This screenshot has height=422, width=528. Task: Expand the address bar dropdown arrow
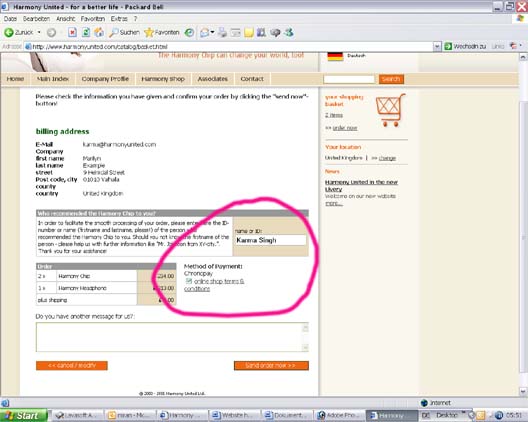[x=437, y=46]
